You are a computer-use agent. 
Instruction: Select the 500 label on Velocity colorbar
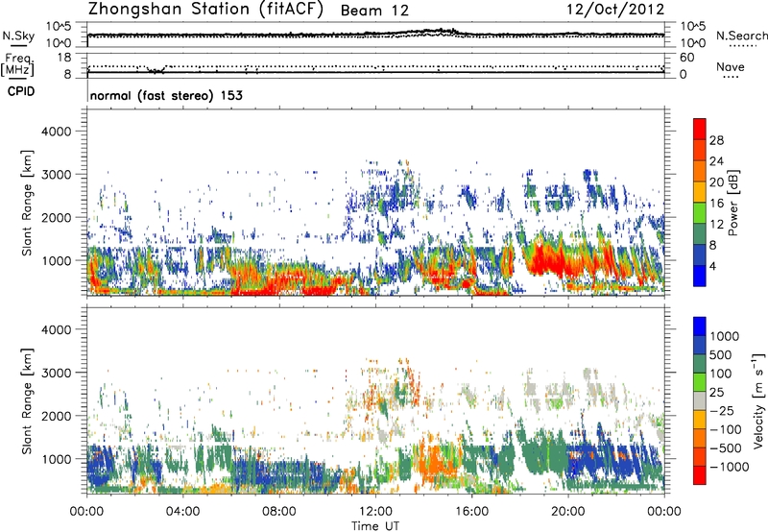pos(720,355)
